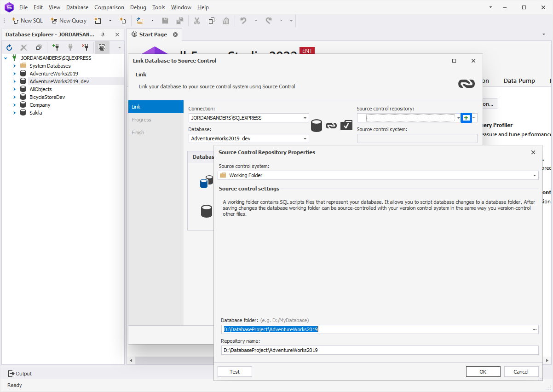This screenshot has width=553, height=392.
Task: Open the Database dropdown showing AdventureWorks2019_dev
Action: coord(305,138)
